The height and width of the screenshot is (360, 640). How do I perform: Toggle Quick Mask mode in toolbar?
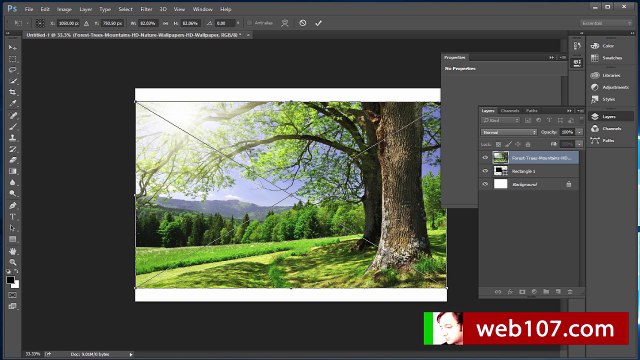click(13, 295)
